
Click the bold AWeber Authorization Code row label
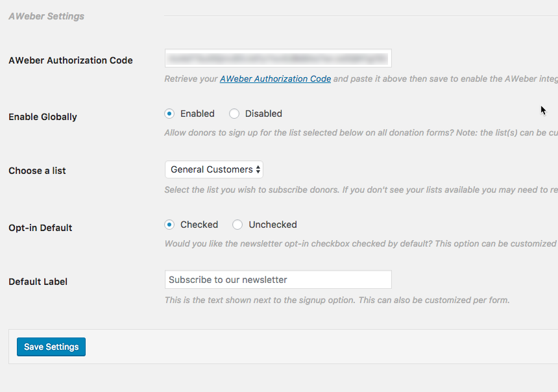(x=70, y=60)
